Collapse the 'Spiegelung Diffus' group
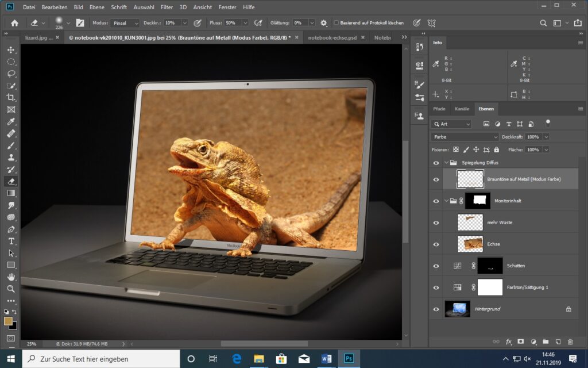Screen dimensions: 588x368 tap(446, 163)
